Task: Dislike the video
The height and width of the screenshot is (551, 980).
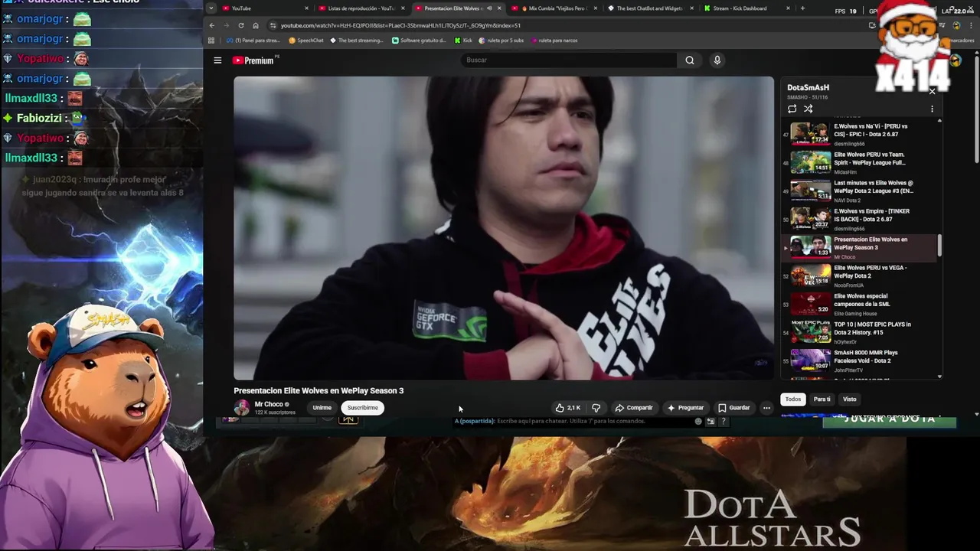Action: tap(596, 408)
